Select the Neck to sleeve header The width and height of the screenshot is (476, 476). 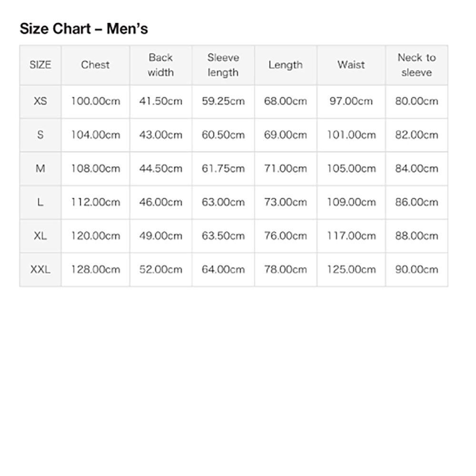click(417, 65)
